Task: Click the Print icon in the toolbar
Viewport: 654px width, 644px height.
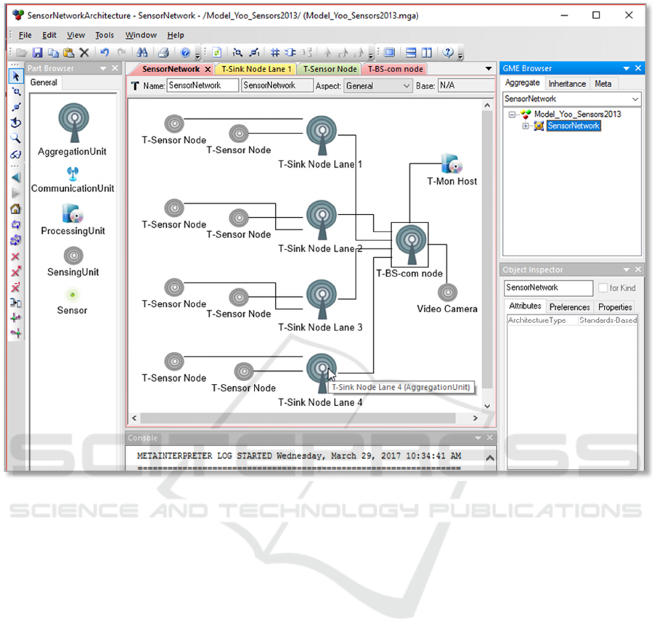Action: [163, 52]
